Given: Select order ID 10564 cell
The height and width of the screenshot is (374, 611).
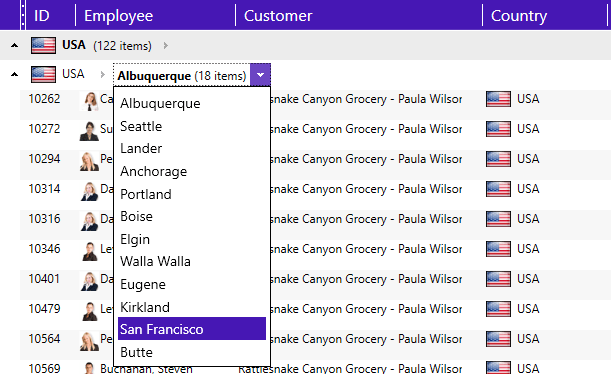Looking at the screenshot, I should point(44,339).
